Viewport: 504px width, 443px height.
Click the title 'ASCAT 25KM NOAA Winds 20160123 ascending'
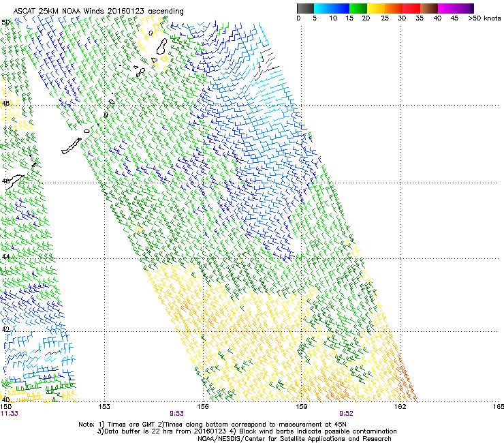tap(98, 12)
